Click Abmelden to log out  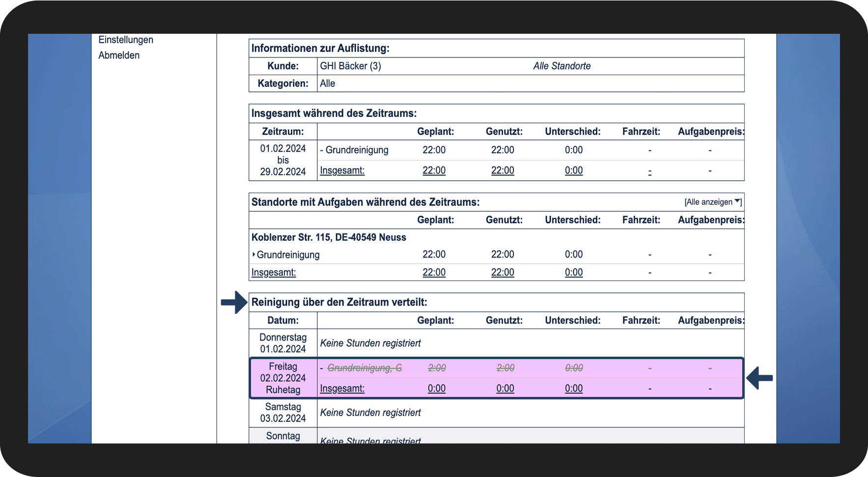tap(119, 56)
